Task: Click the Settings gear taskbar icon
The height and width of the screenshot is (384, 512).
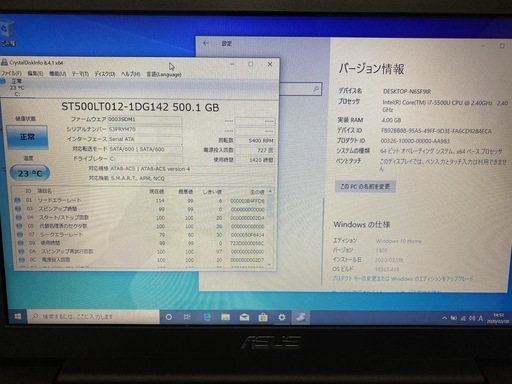Action: [x=282, y=317]
